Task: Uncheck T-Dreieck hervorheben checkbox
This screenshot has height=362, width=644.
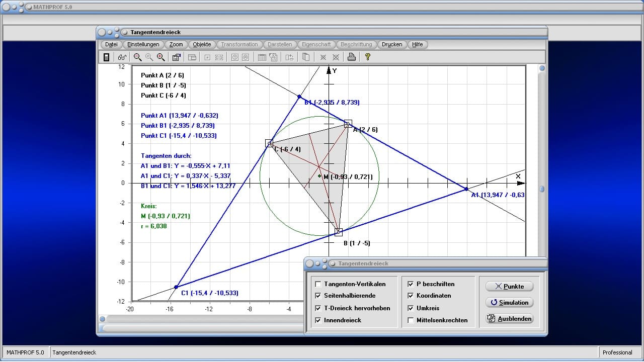Action: pyautogui.click(x=317, y=308)
